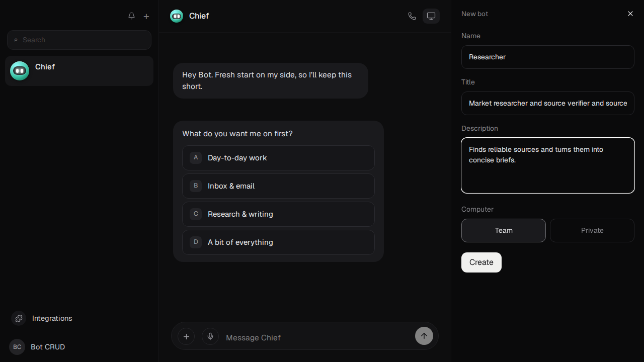The width and height of the screenshot is (644, 362).
Task: Click the Create button
Action: click(x=481, y=262)
